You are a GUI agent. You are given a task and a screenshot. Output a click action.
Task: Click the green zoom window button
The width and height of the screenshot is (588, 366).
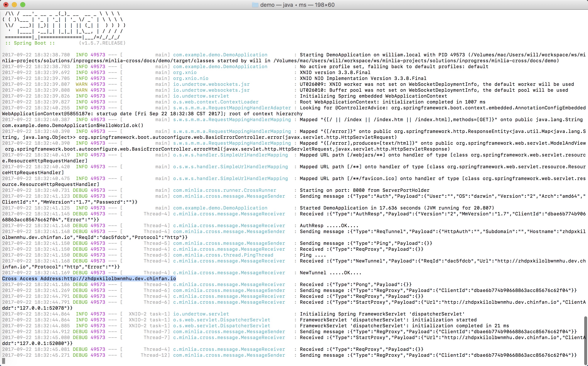tap(23, 5)
